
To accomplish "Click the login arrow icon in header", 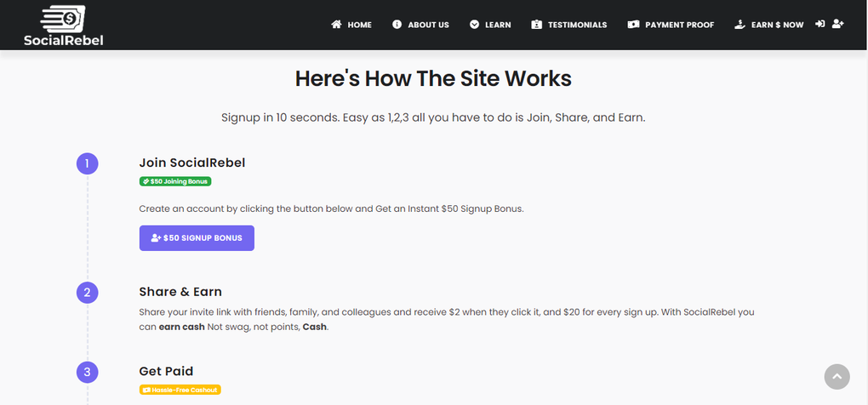I will (x=820, y=24).
